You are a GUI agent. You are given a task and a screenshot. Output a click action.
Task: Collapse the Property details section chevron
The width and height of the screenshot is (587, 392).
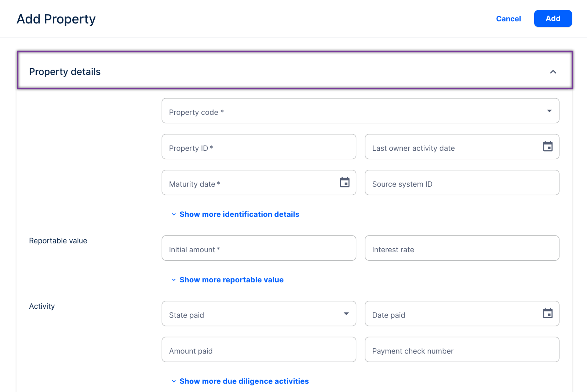[553, 72]
